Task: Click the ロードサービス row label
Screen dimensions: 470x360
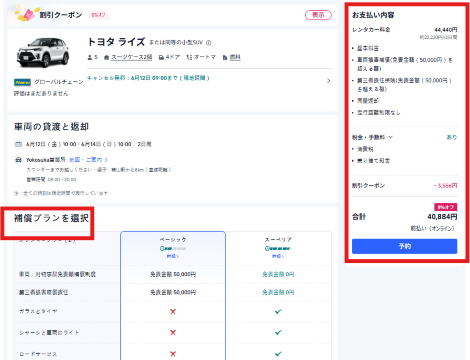Action: [38, 354]
